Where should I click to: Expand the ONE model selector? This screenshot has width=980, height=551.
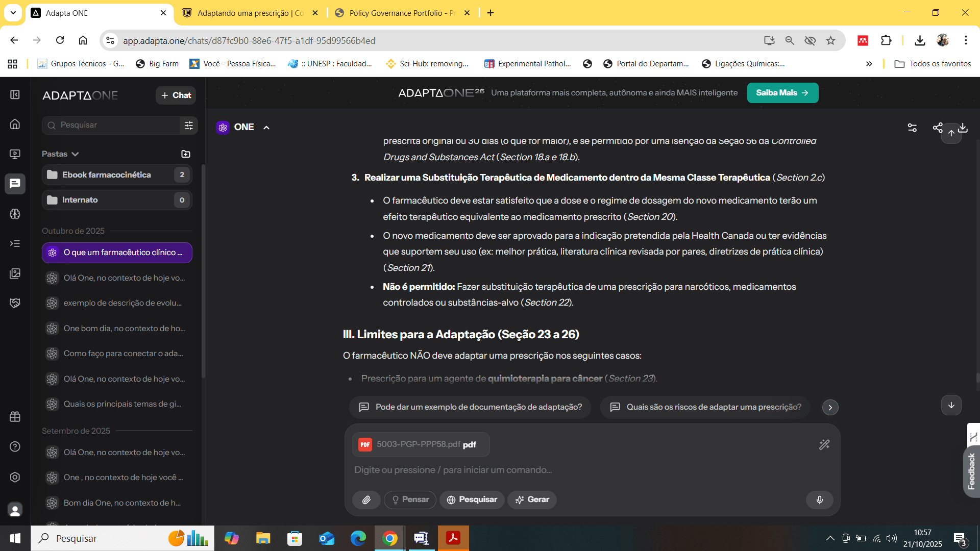click(243, 128)
